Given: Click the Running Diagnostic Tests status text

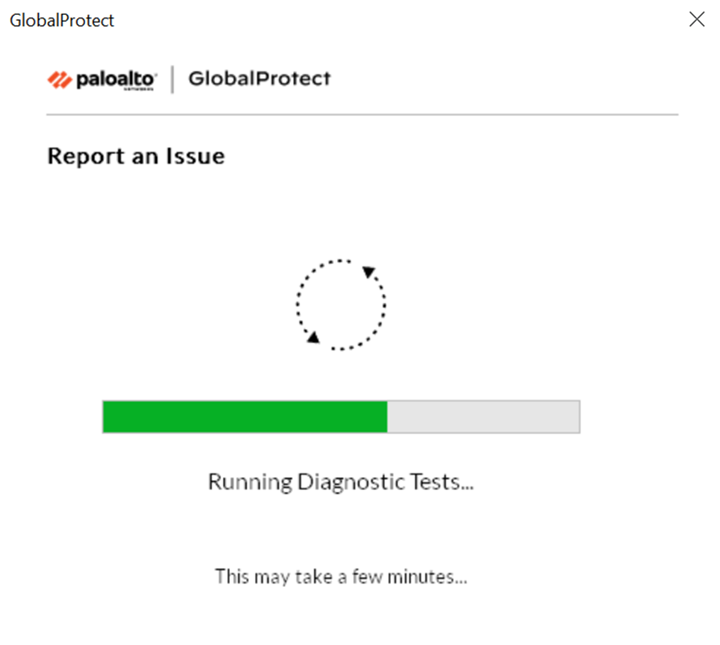Looking at the screenshot, I should click(340, 482).
